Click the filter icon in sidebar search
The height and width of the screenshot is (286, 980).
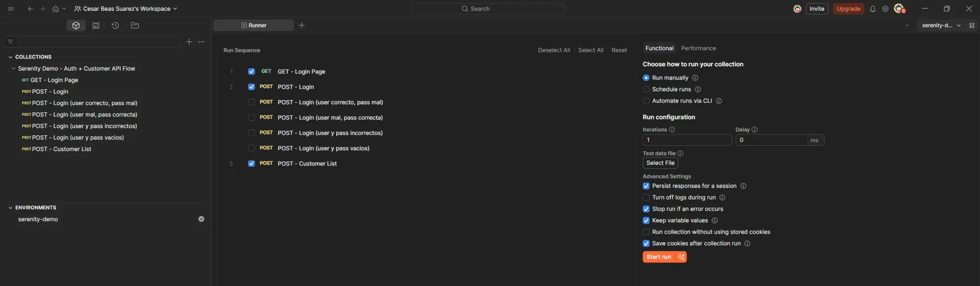coord(10,42)
